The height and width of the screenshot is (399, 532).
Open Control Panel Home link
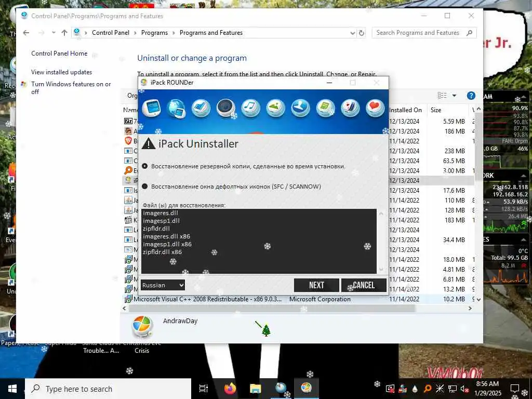(x=59, y=54)
